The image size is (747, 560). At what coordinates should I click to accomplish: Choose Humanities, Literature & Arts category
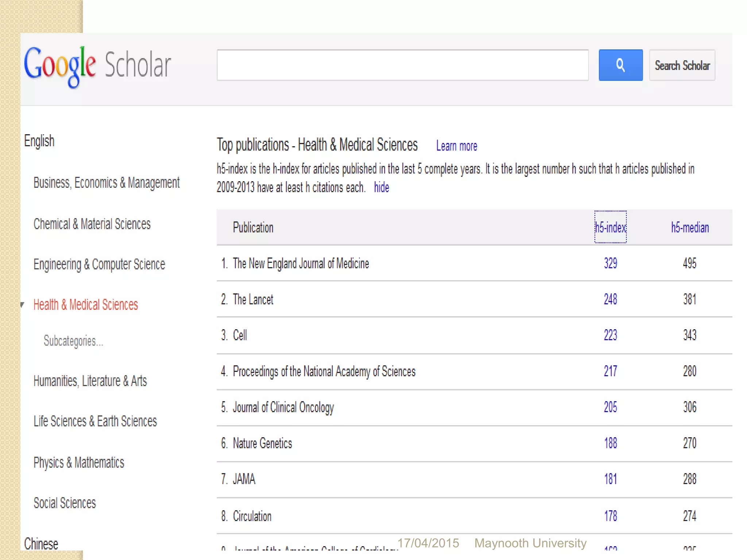tap(90, 381)
